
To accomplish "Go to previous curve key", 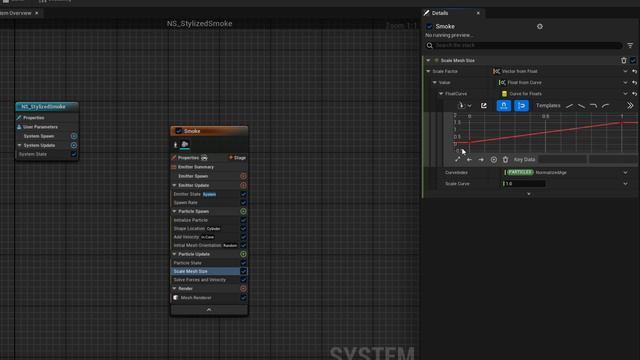I will [x=469, y=160].
